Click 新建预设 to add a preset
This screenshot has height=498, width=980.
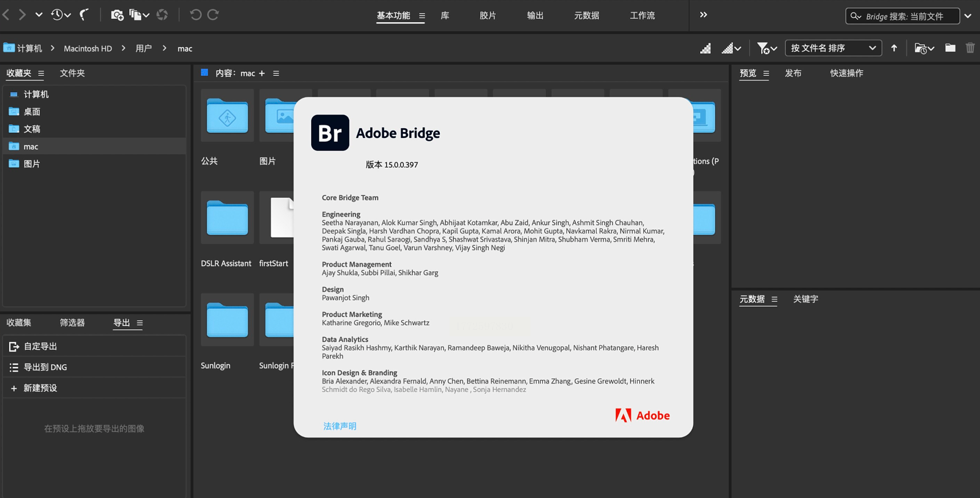click(x=95, y=388)
